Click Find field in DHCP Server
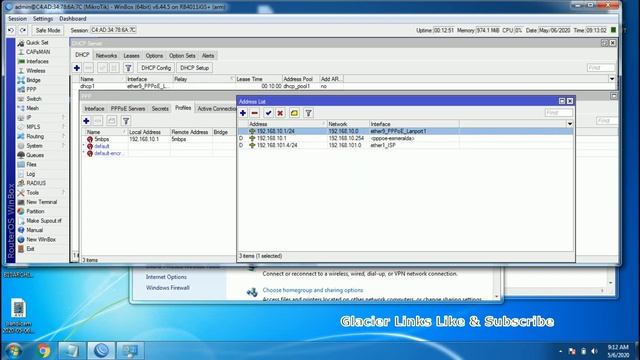Viewport: 640px width, 360px height. tap(601, 68)
